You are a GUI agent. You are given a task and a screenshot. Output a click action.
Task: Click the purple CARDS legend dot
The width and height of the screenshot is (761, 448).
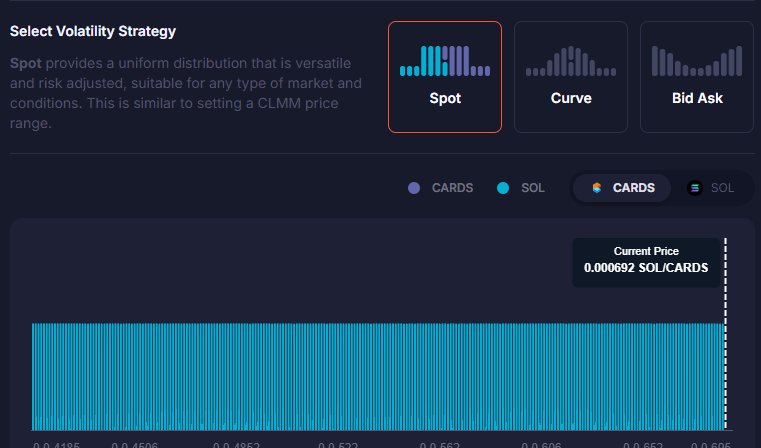click(x=414, y=188)
